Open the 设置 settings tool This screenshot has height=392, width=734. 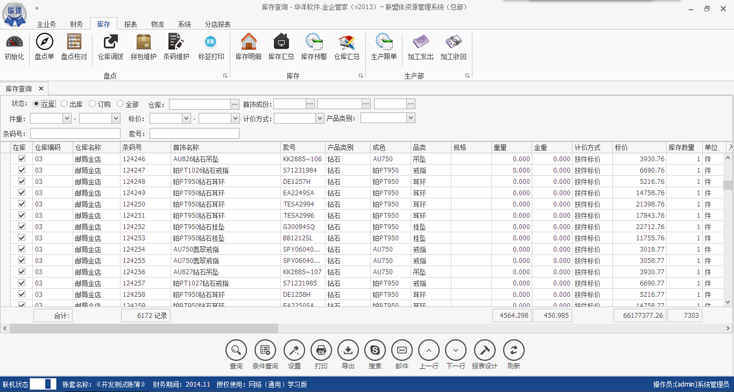pyautogui.click(x=294, y=350)
